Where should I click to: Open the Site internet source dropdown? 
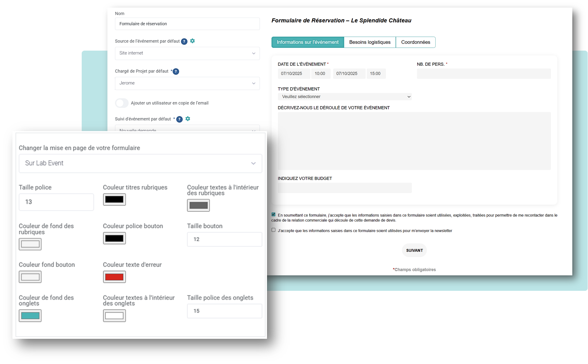(x=187, y=53)
